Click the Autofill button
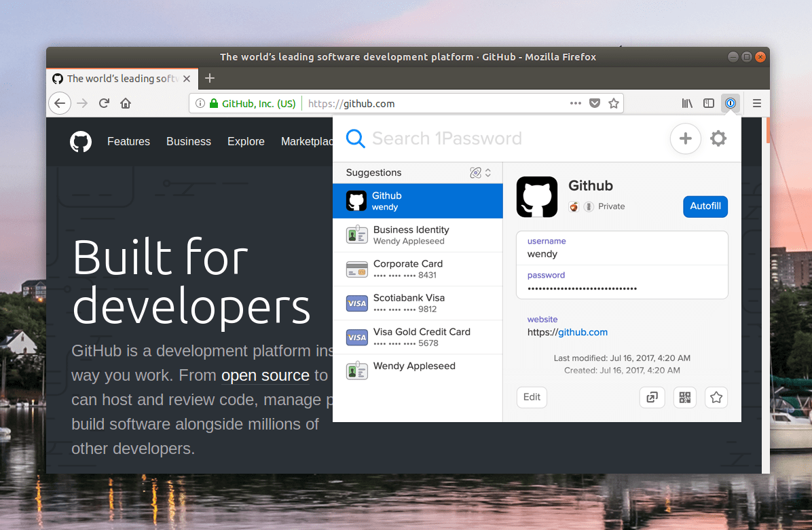 pyautogui.click(x=705, y=206)
